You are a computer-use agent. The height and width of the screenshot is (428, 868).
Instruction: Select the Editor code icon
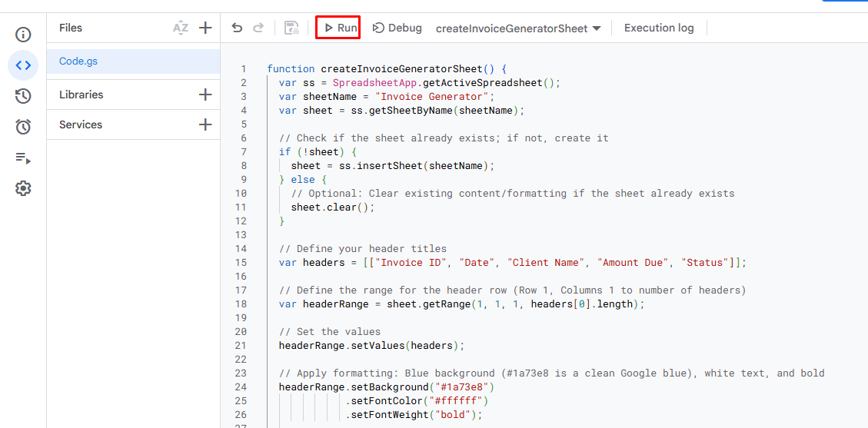click(x=23, y=65)
